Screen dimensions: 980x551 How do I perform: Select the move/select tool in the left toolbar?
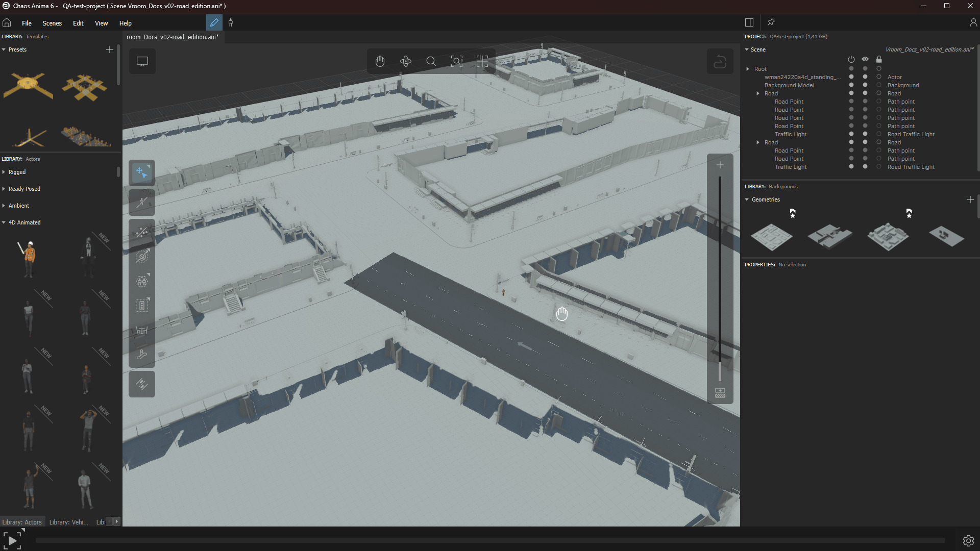[x=142, y=173]
